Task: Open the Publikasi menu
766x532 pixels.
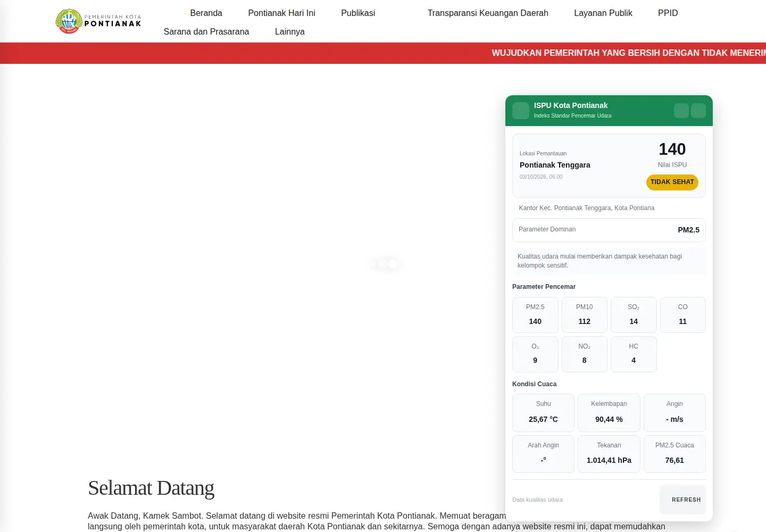Action: click(358, 13)
